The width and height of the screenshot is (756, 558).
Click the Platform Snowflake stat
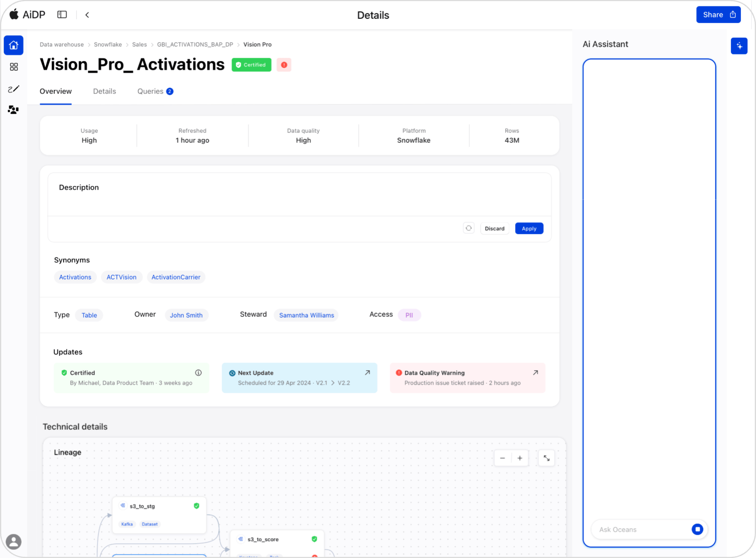[414, 136]
